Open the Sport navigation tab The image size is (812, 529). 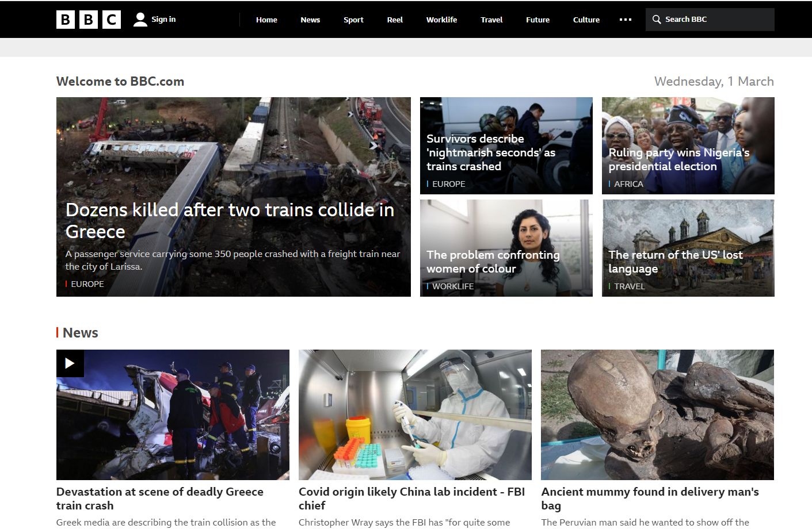click(x=353, y=20)
